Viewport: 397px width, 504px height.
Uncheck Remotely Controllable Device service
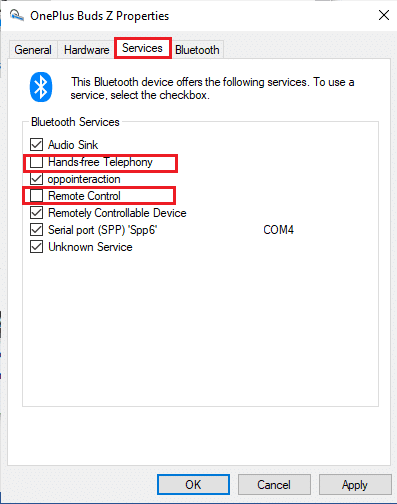36,213
